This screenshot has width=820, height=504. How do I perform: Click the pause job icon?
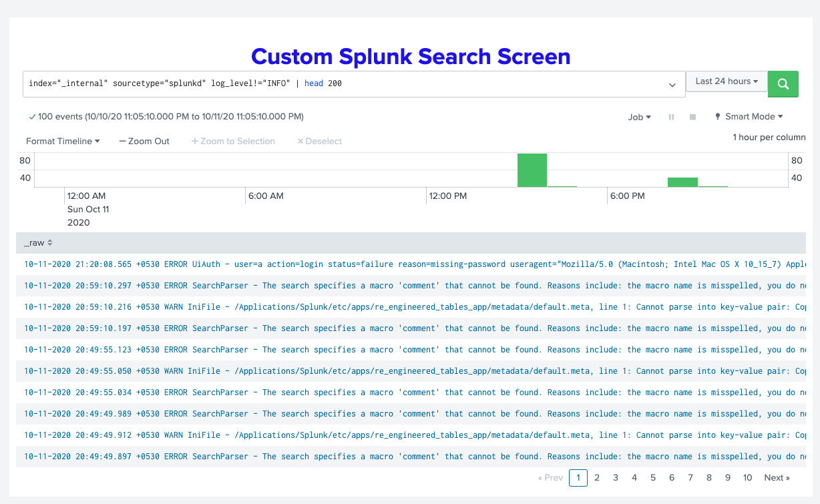pyautogui.click(x=671, y=117)
